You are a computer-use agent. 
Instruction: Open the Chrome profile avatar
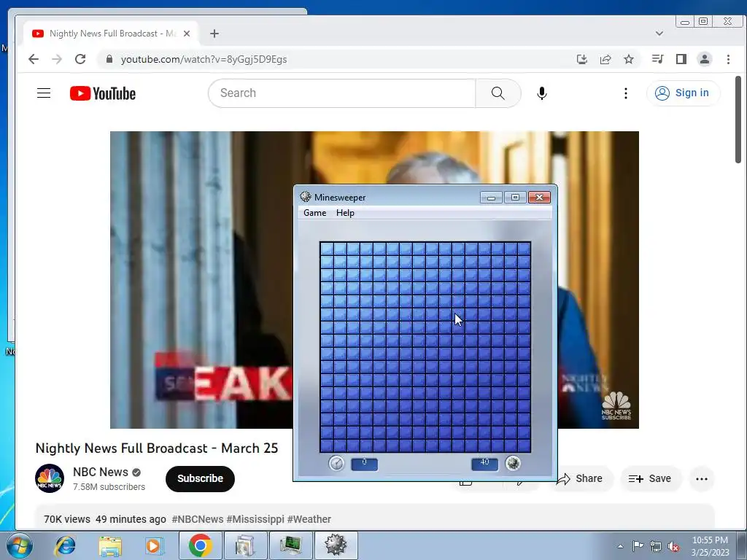(705, 59)
